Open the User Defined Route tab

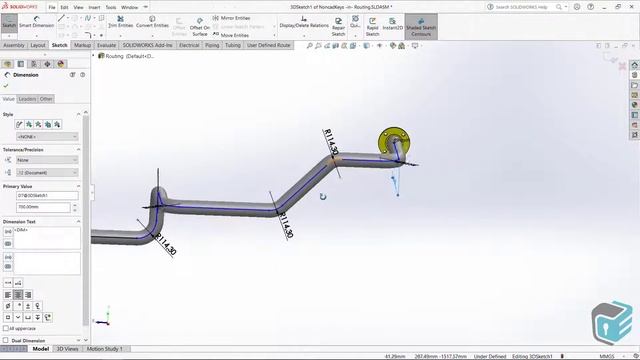(x=268, y=45)
